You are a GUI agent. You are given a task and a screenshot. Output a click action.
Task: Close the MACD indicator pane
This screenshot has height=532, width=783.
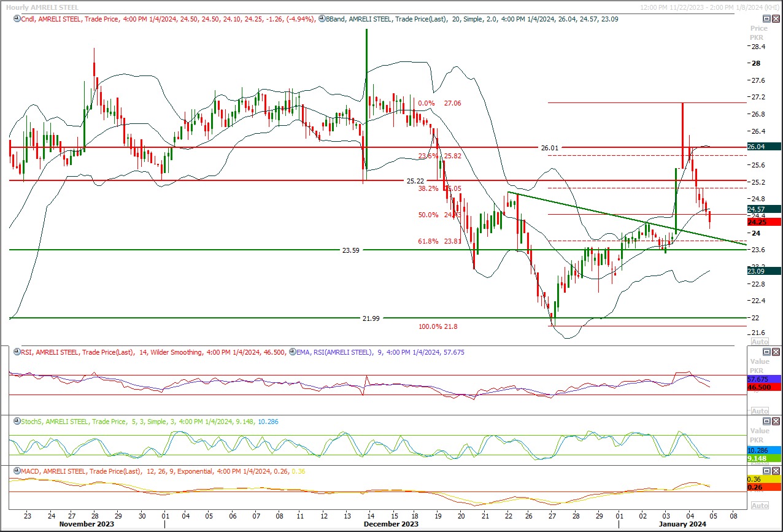776,471
